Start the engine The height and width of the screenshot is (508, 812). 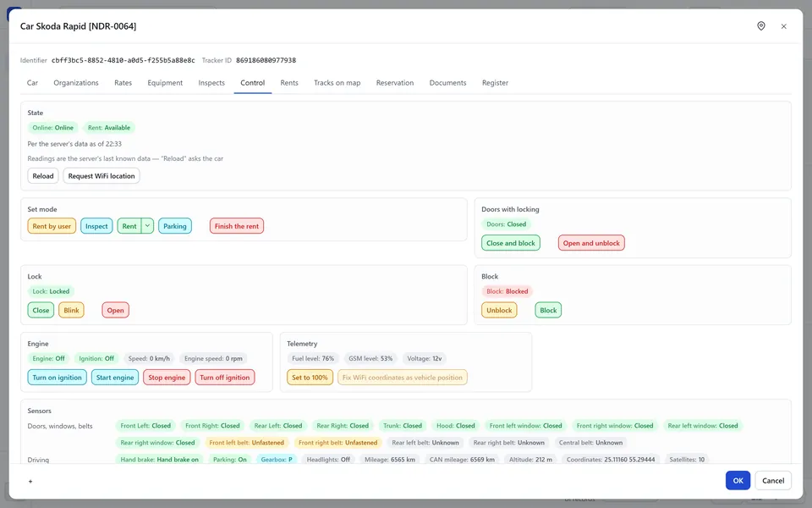tap(115, 378)
